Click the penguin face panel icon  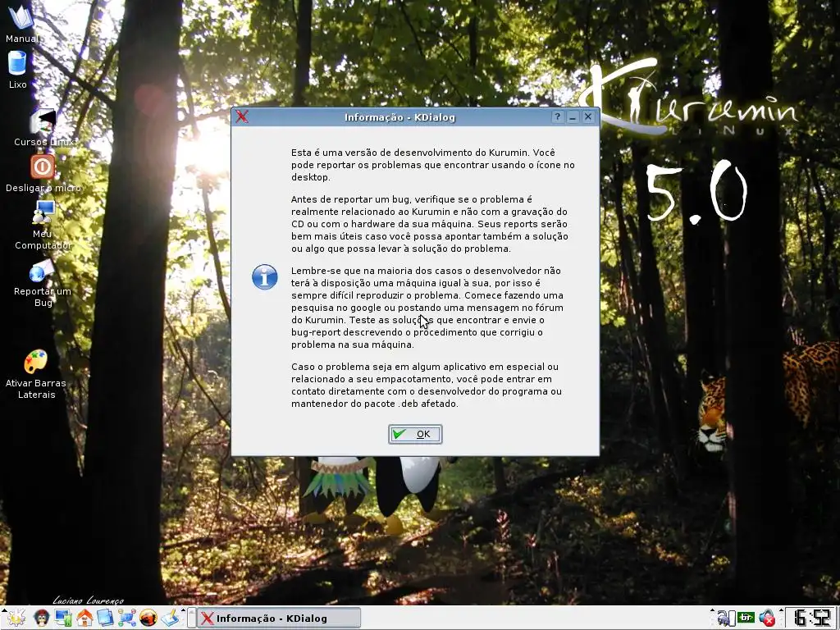click(42, 619)
